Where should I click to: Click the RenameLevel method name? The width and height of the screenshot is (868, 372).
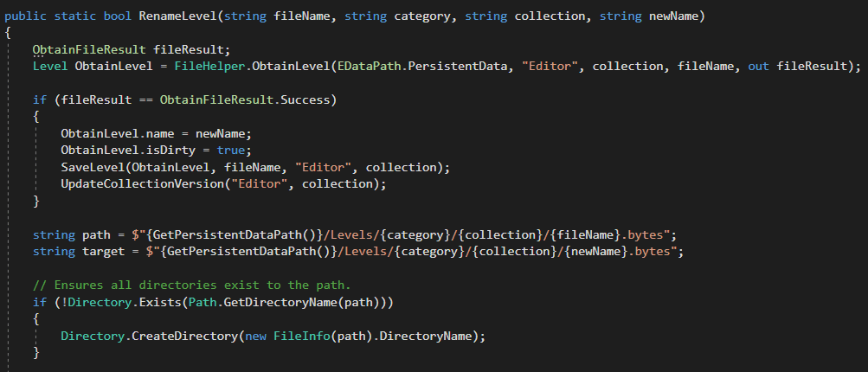[x=178, y=16]
